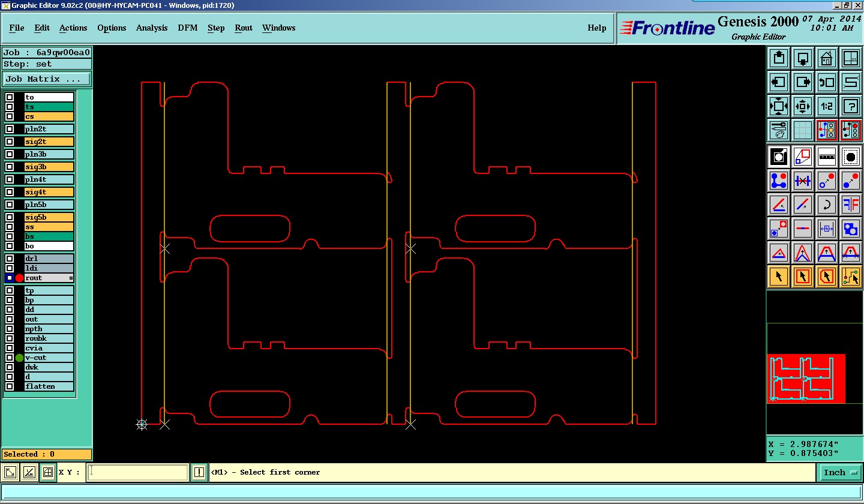This screenshot has width=864, height=504.
Task: Open the Inch units dropdown
Action: pos(840,473)
